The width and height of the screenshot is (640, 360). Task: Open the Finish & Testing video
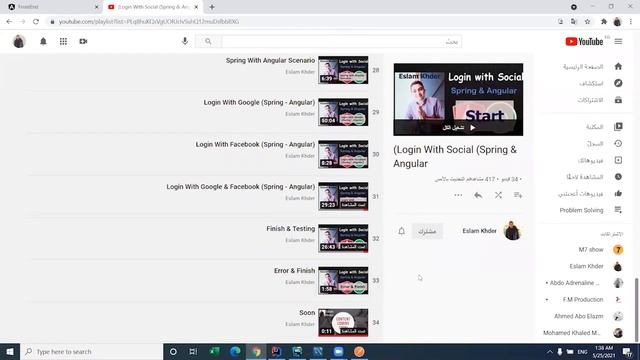click(x=291, y=229)
